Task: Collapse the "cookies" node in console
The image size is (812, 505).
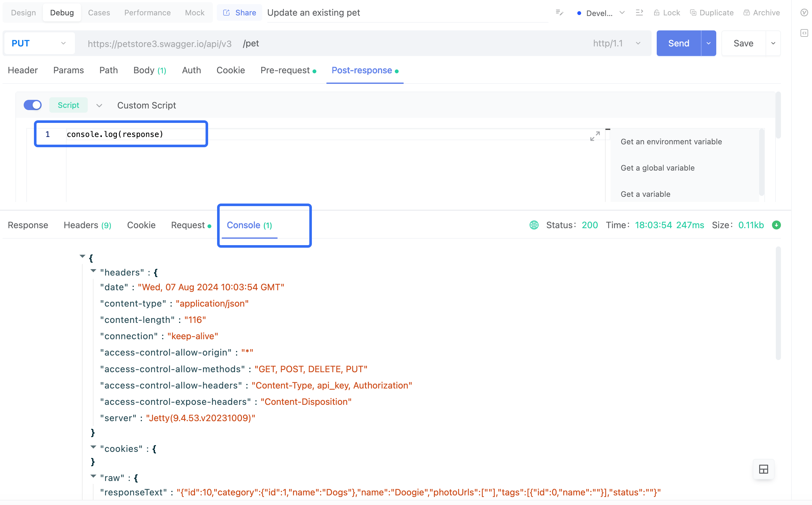Action: click(x=93, y=447)
